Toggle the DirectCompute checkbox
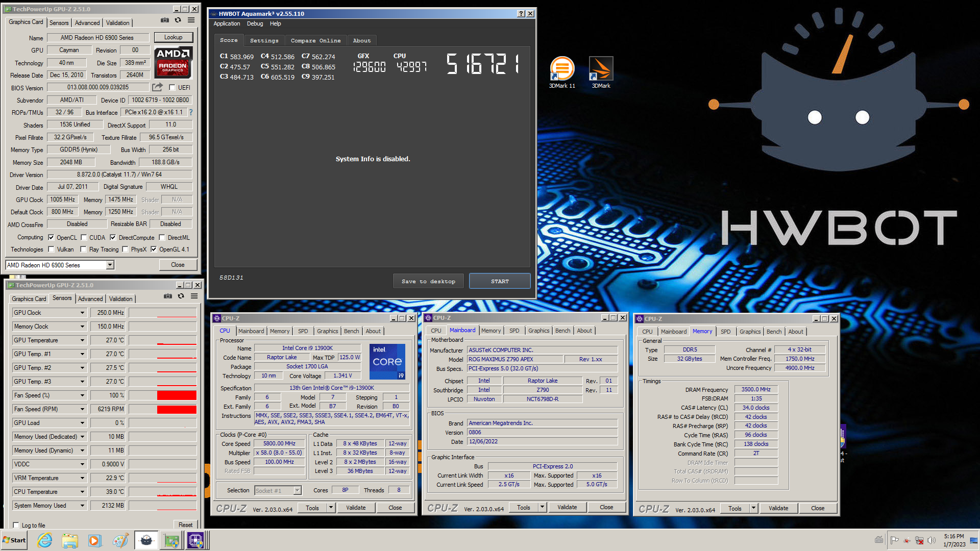This screenshot has height=551, width=980. click(113, 237)
